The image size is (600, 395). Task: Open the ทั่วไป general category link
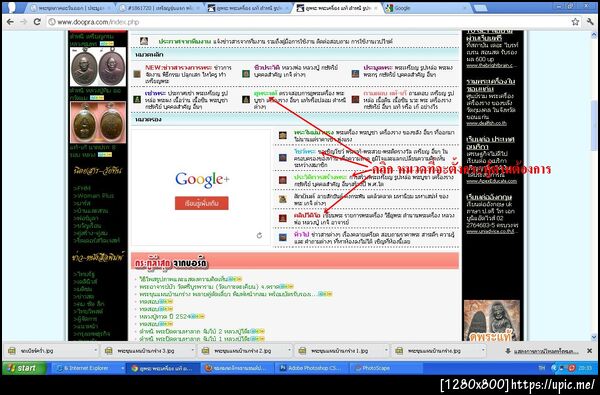click(302, 234)
